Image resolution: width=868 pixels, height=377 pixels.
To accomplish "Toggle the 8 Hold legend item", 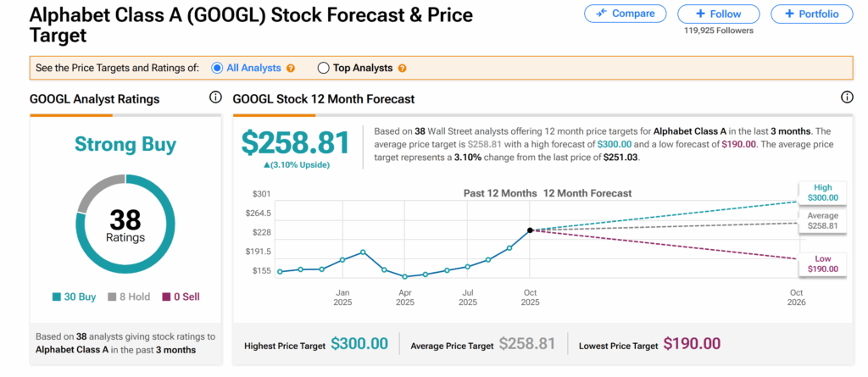I will (132, 297).
